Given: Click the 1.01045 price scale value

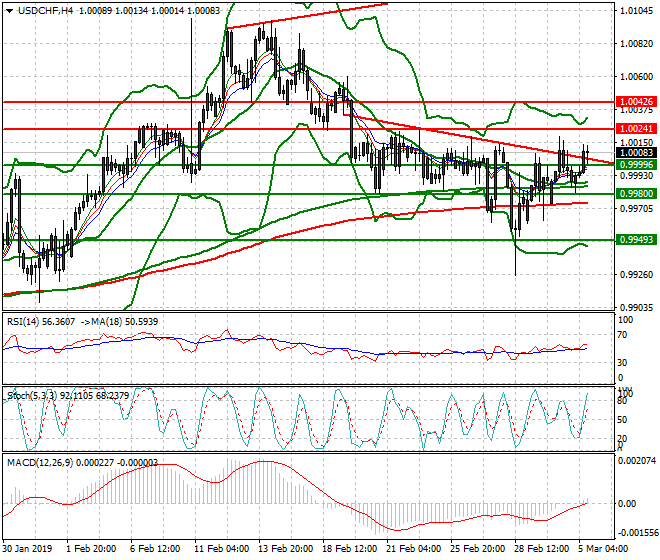Looking at the screenshot, I should (637, 11).
